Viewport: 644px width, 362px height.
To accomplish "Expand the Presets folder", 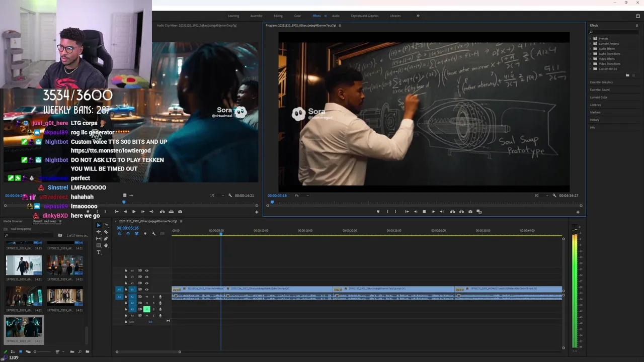I will 591,38.
